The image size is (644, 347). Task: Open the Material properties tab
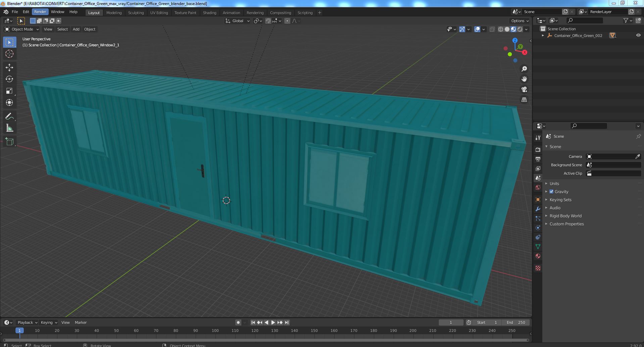538,256
